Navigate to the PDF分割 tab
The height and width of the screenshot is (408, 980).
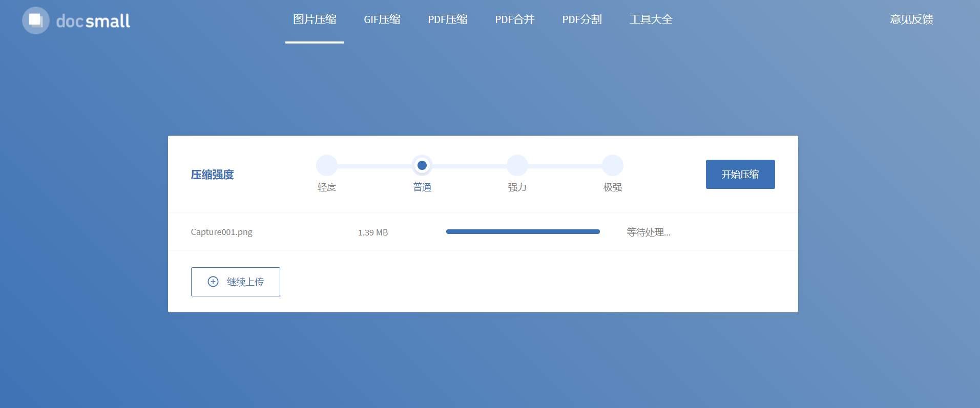(582, 19)
